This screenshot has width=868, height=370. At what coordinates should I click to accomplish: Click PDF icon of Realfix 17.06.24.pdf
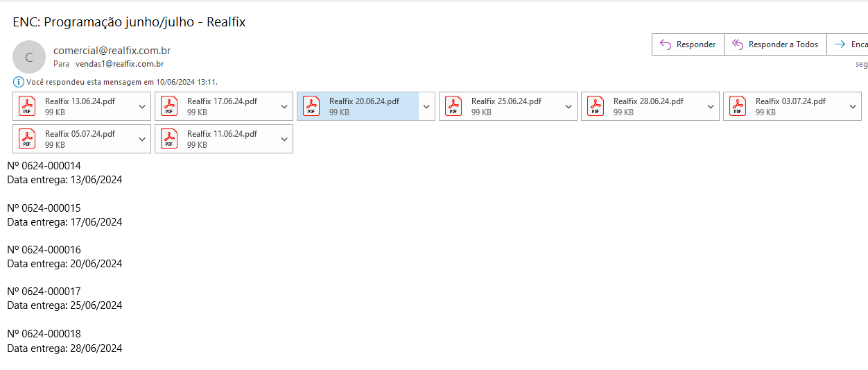[169, 106]
